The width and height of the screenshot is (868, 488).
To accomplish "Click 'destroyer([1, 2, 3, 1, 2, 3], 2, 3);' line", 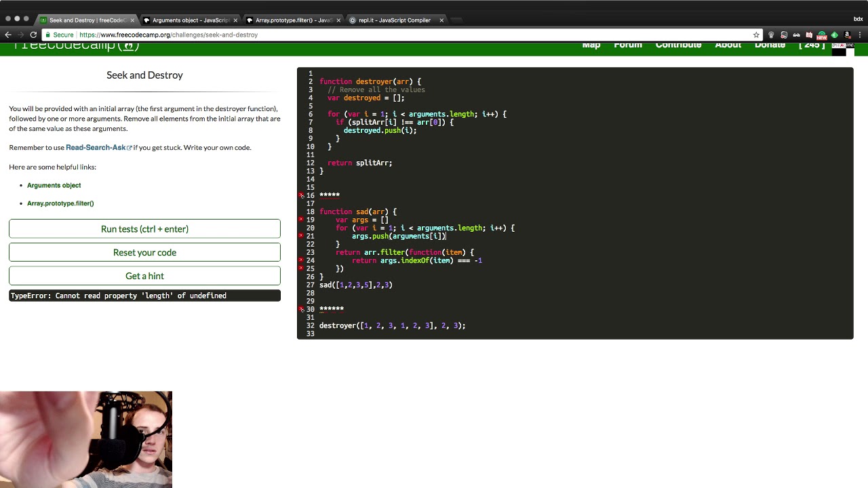I will click(x=393, y=325).
